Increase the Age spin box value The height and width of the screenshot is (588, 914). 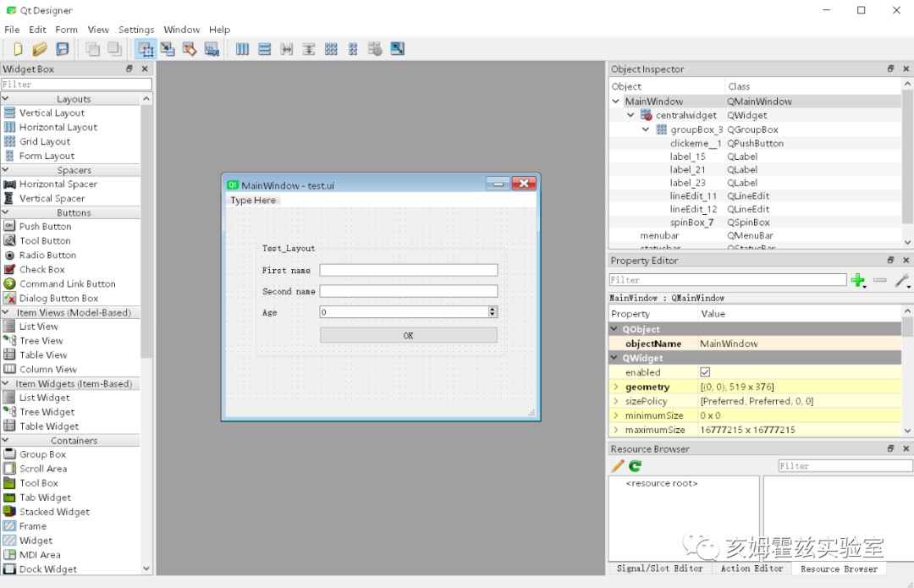[x=493, y=310]
